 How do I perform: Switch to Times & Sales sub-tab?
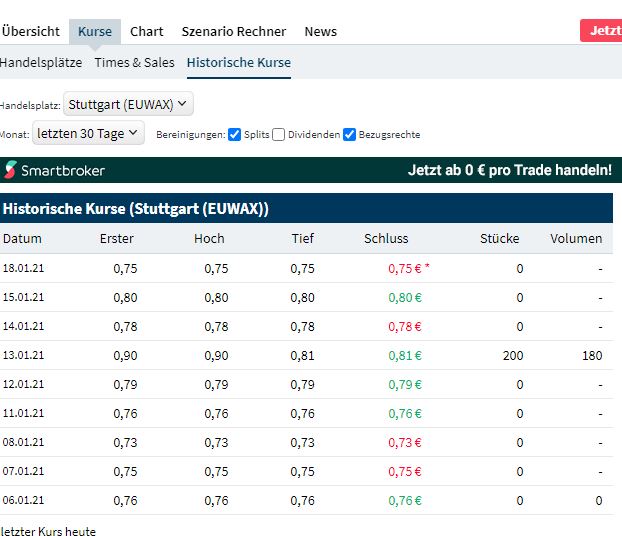point(135,62)
